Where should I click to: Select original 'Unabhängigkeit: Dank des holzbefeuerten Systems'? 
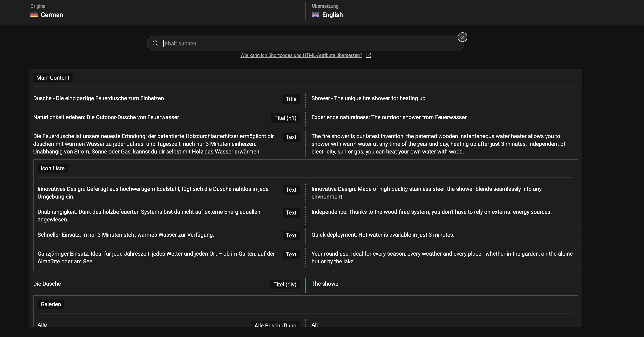149,216
